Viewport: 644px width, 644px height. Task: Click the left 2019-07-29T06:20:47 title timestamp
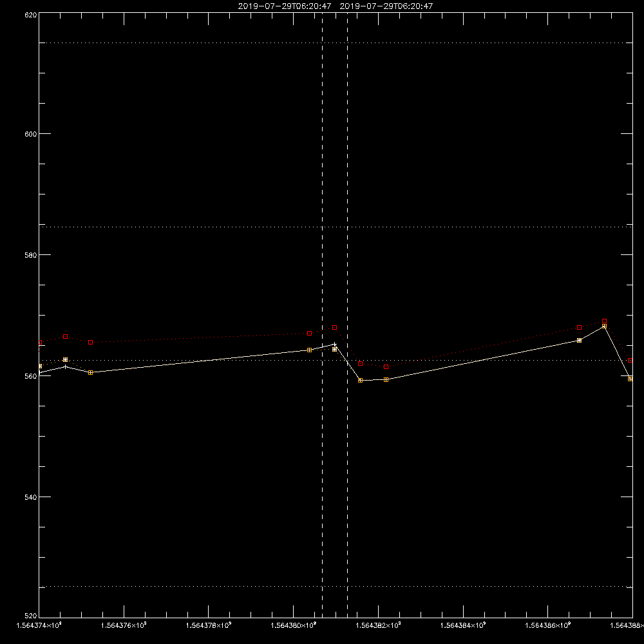click(x=284, y=6)
